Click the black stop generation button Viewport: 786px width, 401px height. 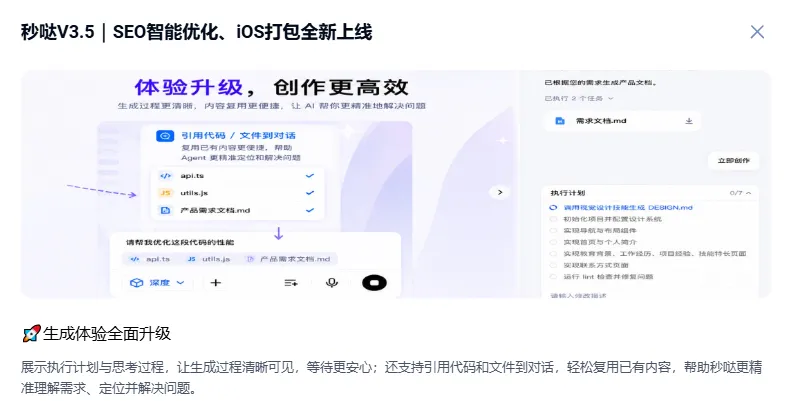pyautogui.click(x=374, y=283)
